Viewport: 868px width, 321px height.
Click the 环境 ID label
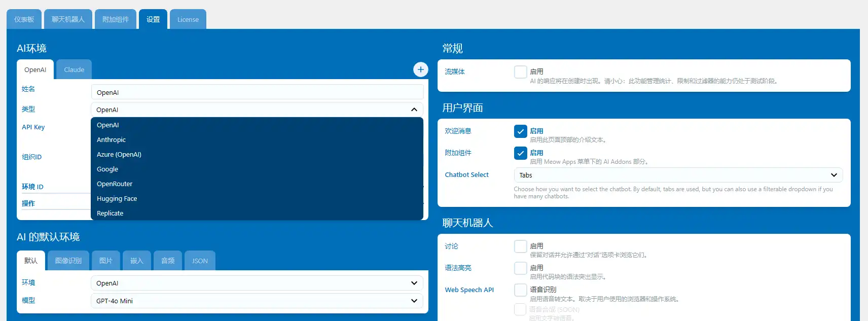coord(32,187)
